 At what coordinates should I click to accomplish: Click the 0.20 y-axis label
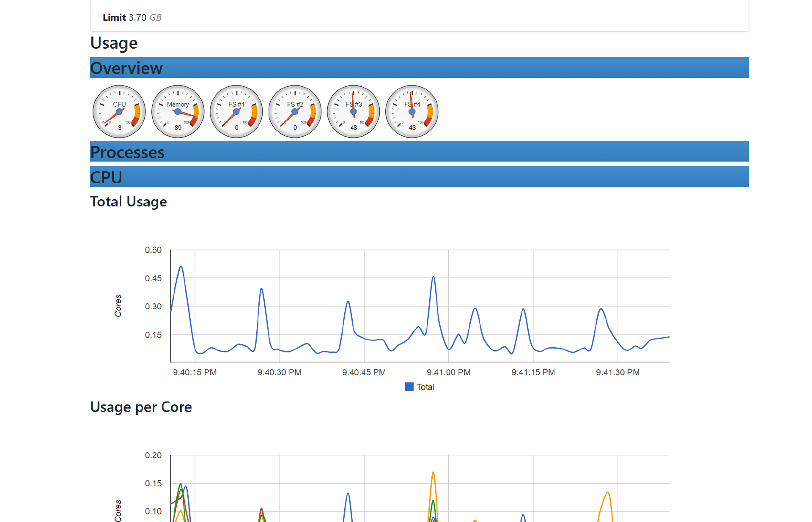pyautogui.click(x=153, y=455)
